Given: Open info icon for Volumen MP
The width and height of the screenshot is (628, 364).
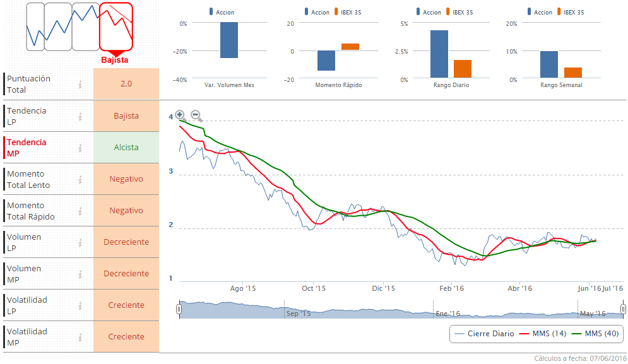Looking at the screenshot, I should tap(80, 274).
